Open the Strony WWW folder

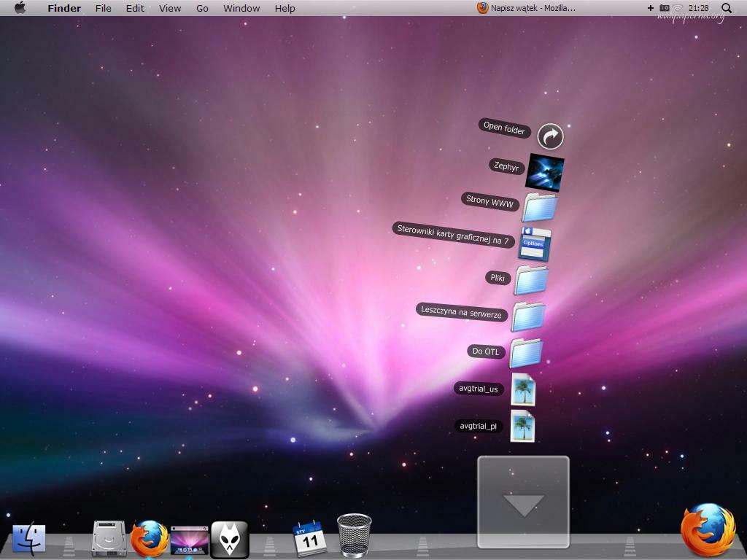click(540, 207)
